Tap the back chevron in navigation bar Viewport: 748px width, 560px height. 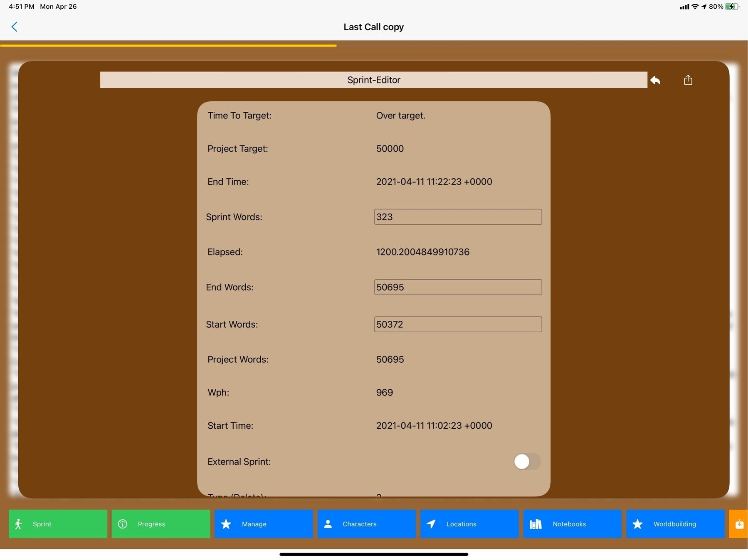15,27
